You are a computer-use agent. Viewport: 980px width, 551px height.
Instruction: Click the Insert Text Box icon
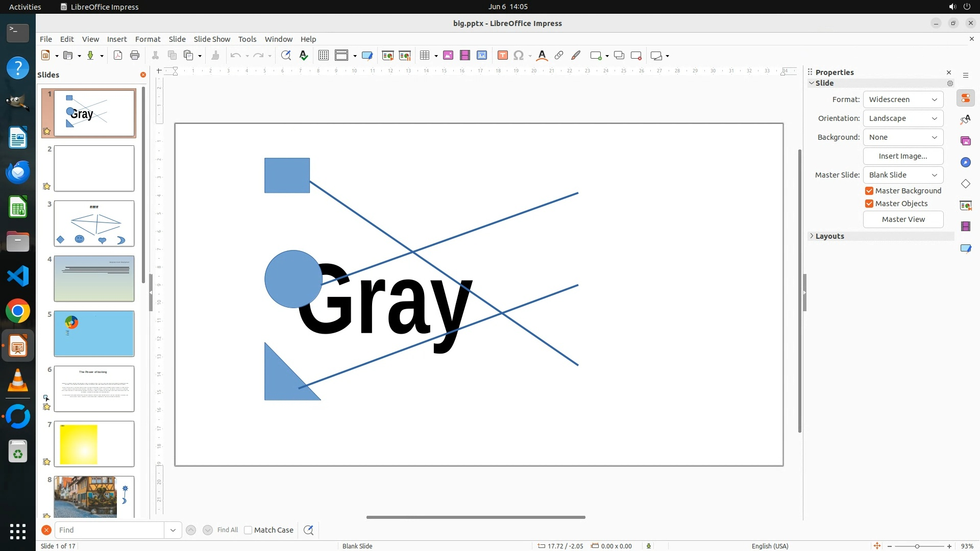coord(502,56)
